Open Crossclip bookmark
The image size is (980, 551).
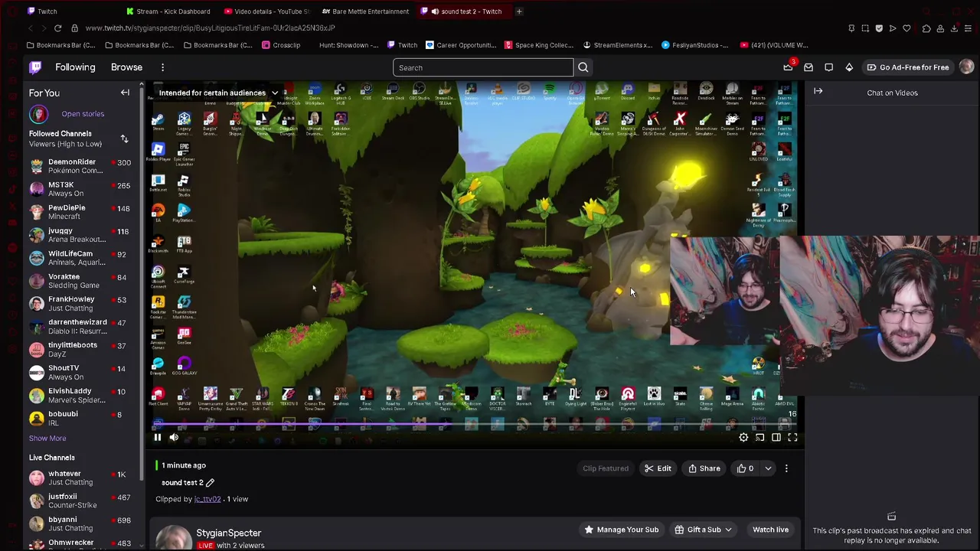tap(281, 45)
